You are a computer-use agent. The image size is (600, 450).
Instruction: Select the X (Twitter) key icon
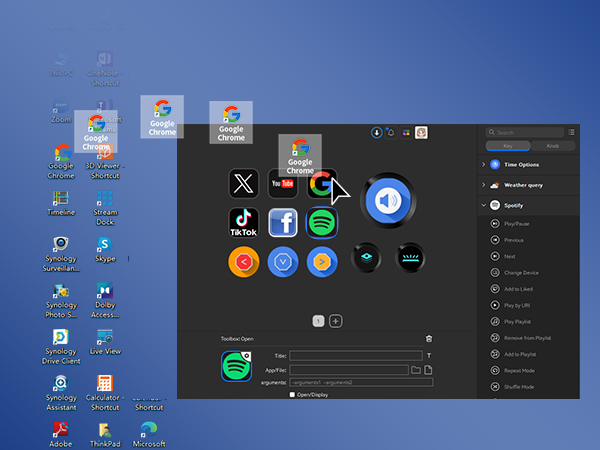(x=244, y=183)
